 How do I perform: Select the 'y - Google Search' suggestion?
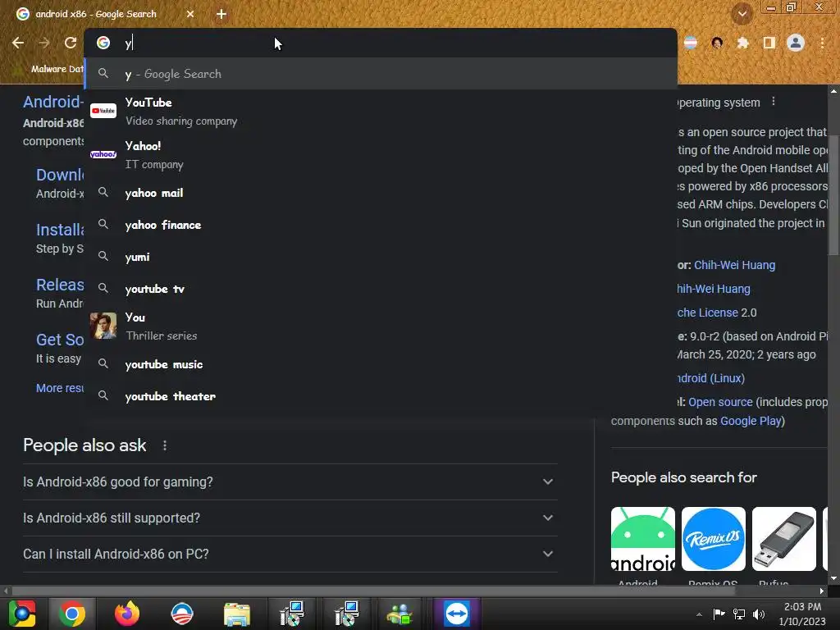click(381, 74)
